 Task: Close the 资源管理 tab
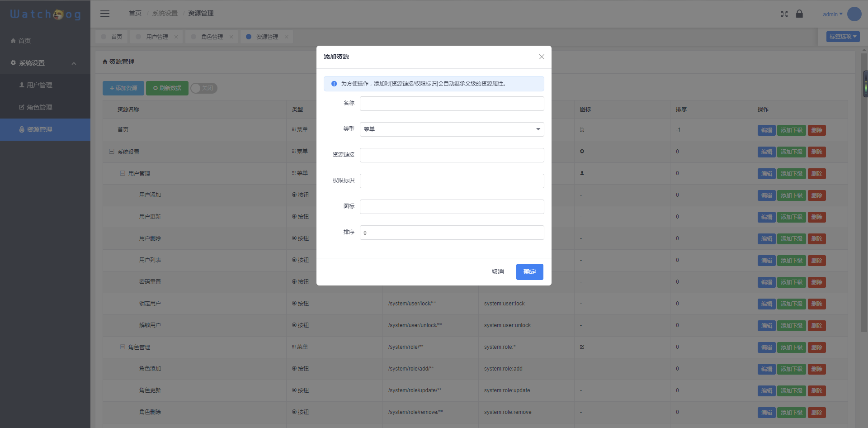[287, 37]
